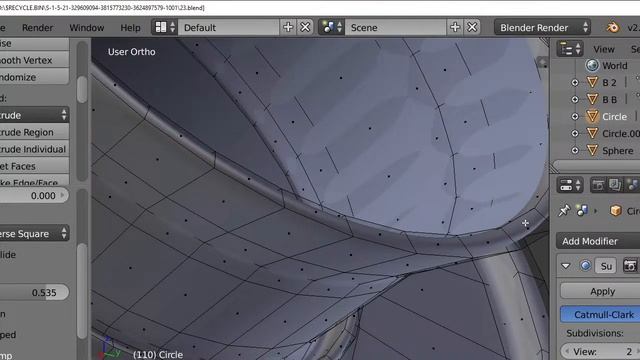This screenshot has width=640, height=360.
Task: Click the Subsurf modifier type icon
Action: pos(585,266)
